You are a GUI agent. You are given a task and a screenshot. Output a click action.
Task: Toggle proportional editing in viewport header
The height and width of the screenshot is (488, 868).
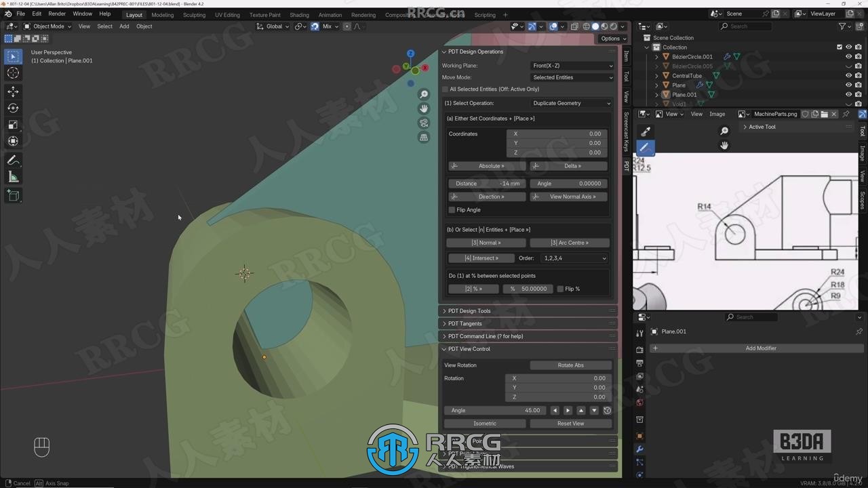tap(347, 26)
